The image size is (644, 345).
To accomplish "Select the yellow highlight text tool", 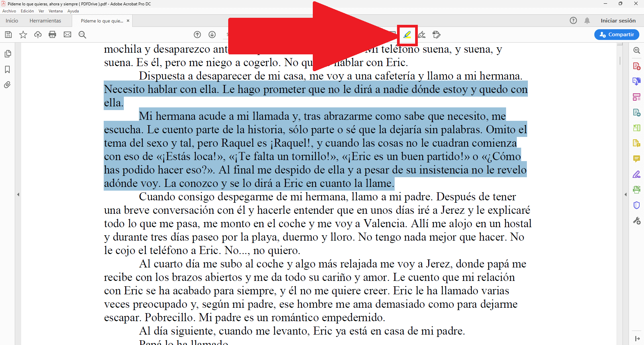I will tap(407, 35).
